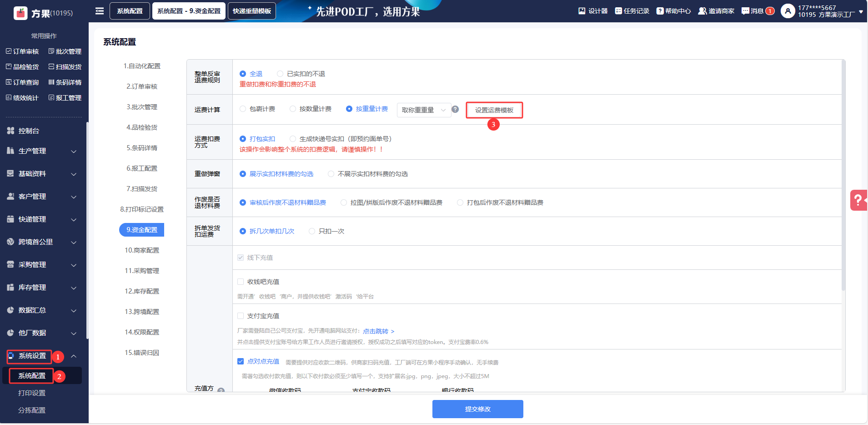Toggle the sidebar collapse hamburger icon
This screenshot has width=868, height=425.
coord(100,11)
